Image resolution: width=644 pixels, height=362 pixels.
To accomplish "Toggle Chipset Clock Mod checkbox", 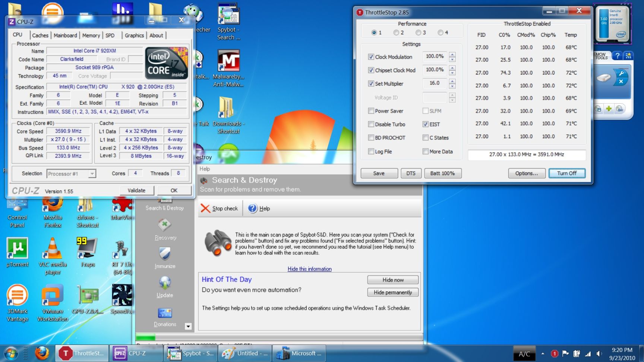I will pos(371,70).
